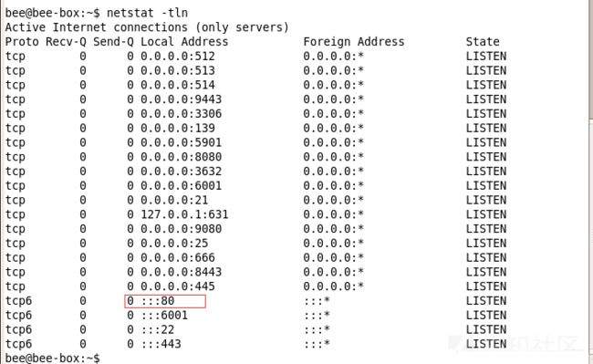
Task: Click the :::443 tcp6 address
Action: click(x=161, y=344)
